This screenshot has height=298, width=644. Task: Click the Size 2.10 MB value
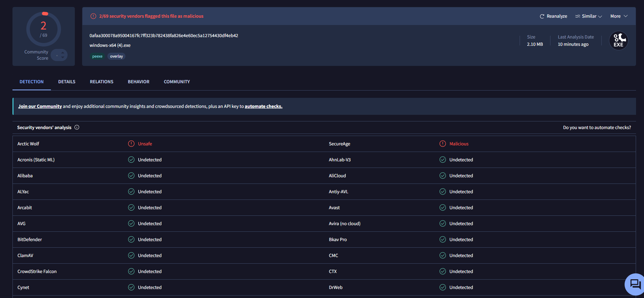tap(535, 44)
